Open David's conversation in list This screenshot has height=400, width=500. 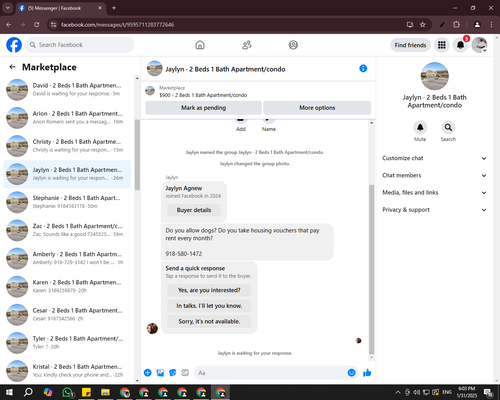67,90
